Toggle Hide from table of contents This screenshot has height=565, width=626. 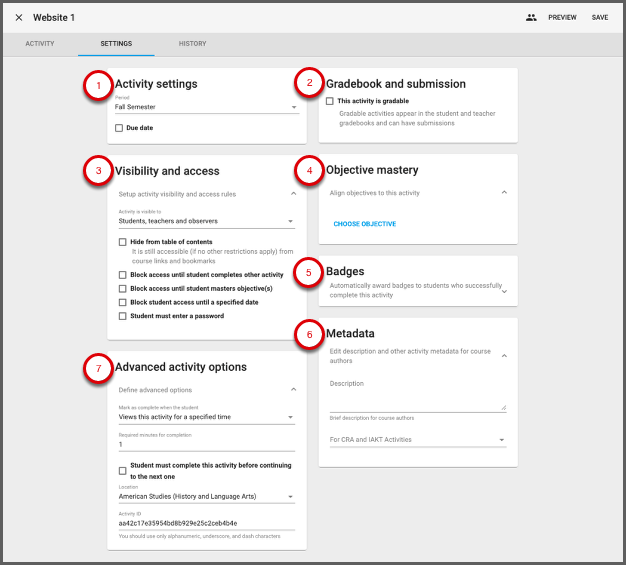pyautogui.click(x=122, y=242)
